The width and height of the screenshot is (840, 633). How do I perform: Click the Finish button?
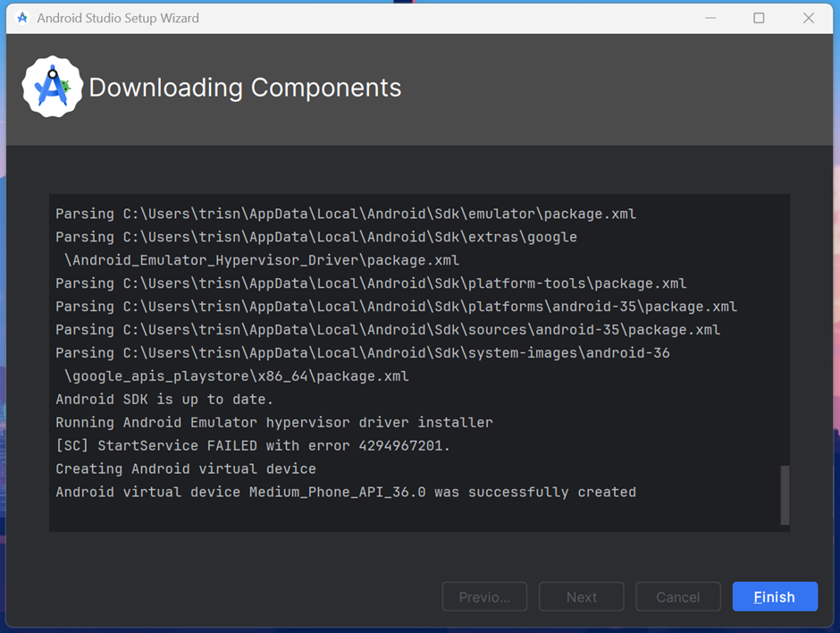[775, 596]
